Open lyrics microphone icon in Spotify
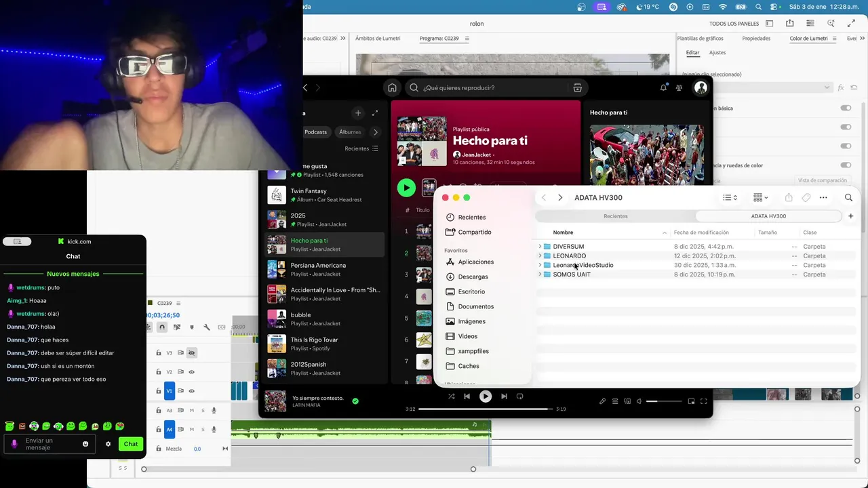The image size is (868, 488). pyautogui.click(x=602, y=401)
